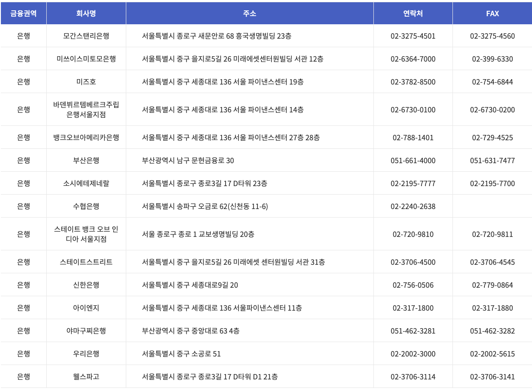Click the address 부산광역시 중구 중앙대로 63 4층

coord(191,330)
